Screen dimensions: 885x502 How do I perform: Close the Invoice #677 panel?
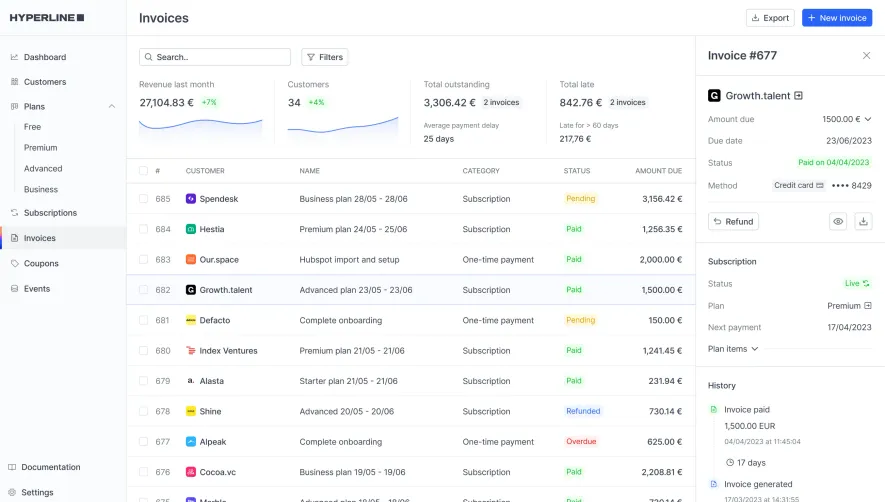pyautogui.click(x=866, y=55)
